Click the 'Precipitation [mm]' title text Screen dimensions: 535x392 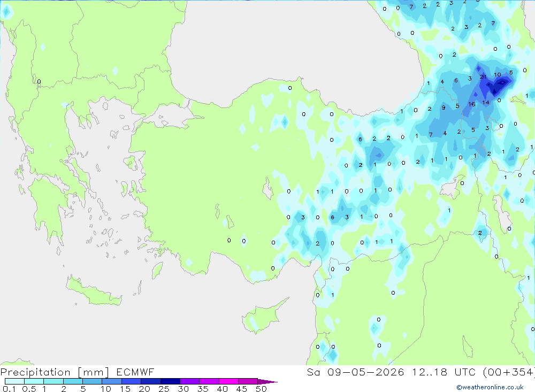55,372
